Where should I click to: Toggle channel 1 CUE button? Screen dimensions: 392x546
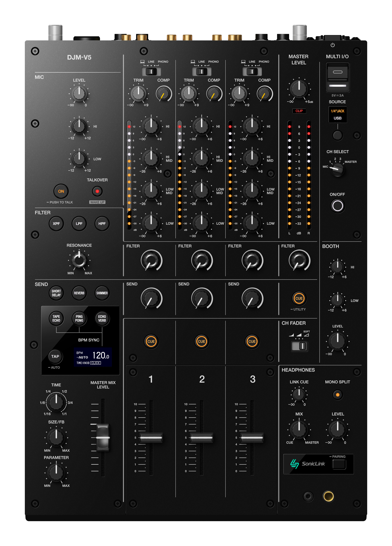coord(151,341)
